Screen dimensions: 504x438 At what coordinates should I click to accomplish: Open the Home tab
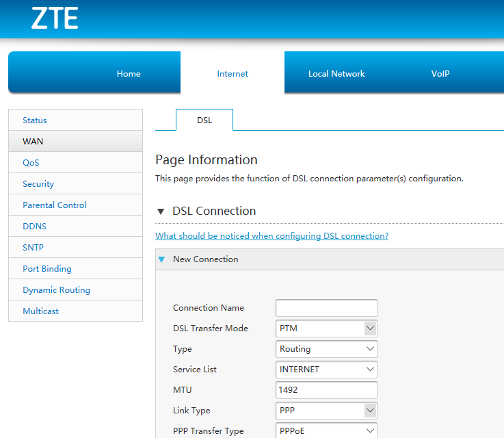[x=129, y=74]
